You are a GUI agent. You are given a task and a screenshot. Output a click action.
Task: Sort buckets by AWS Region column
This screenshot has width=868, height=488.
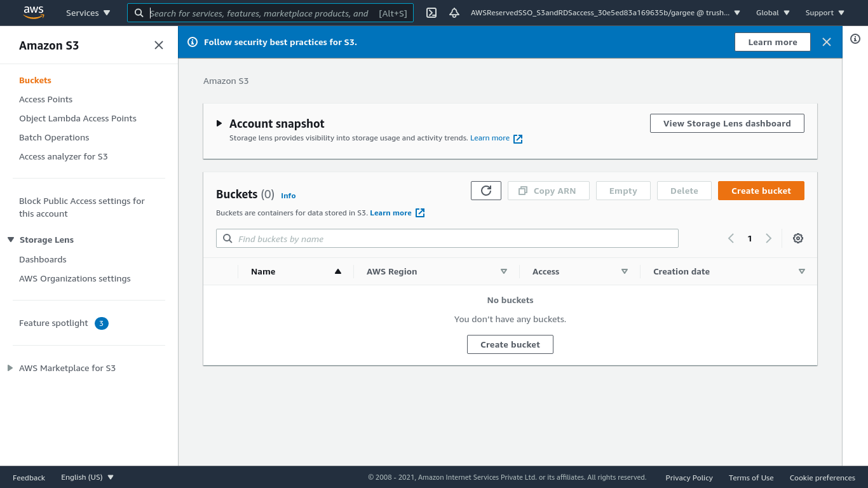437,271
